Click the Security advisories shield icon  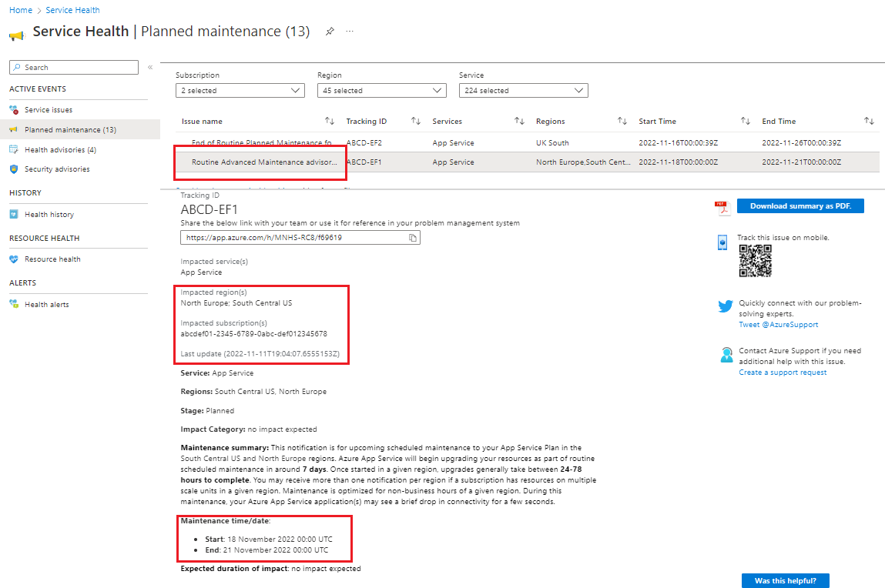coord(14,169)
